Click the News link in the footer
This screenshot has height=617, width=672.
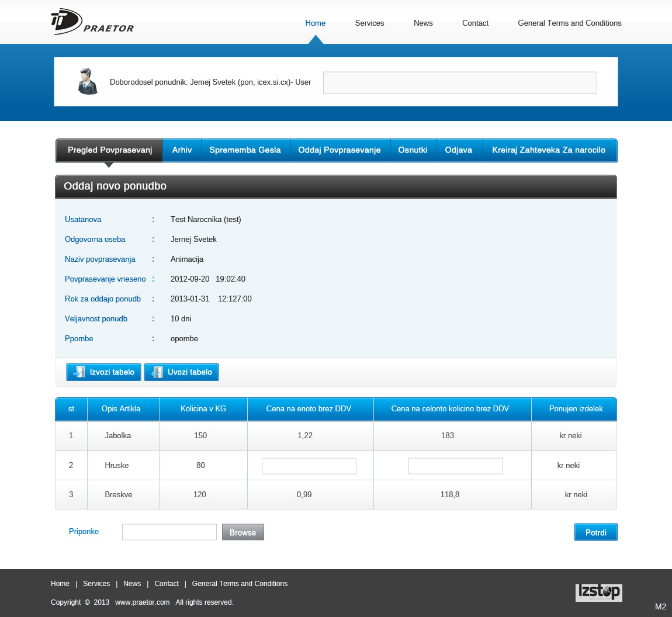pyautogui.click(x=132, y=583)
